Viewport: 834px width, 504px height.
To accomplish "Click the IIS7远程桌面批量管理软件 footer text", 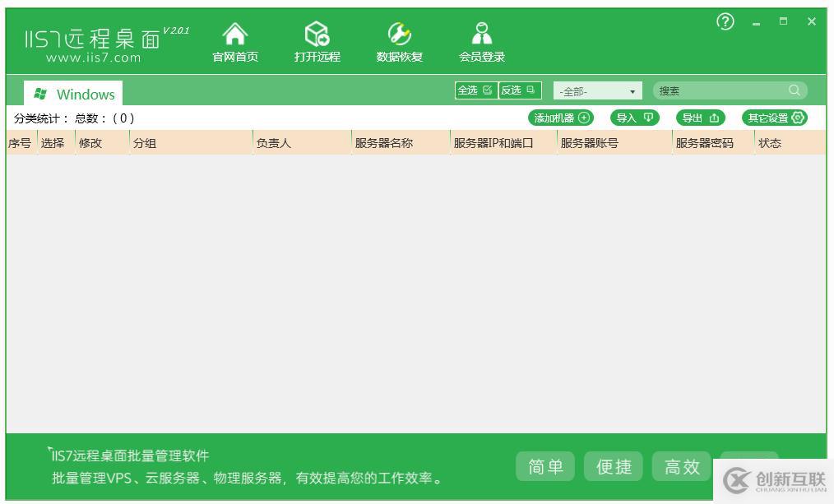I will pos(128,455).
